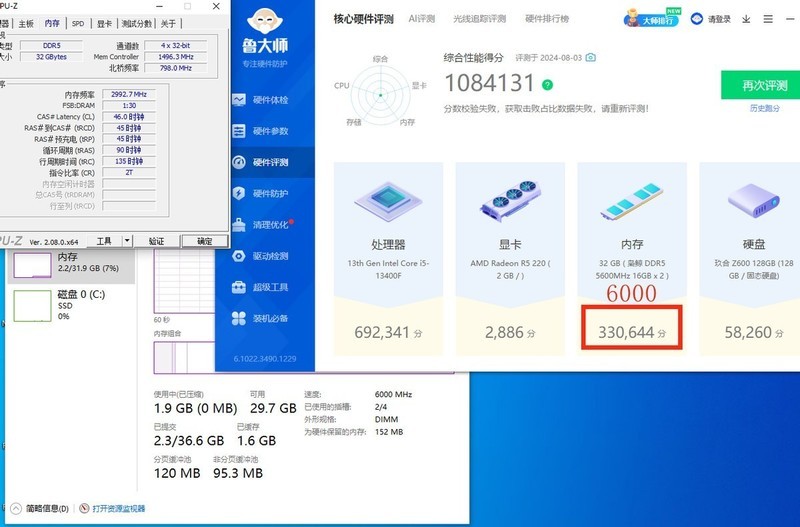Image resolution: width=800 pixels, height=527 pixels.
Task: Click 验证 button in CPU-Z
Action: coord(156,241)
